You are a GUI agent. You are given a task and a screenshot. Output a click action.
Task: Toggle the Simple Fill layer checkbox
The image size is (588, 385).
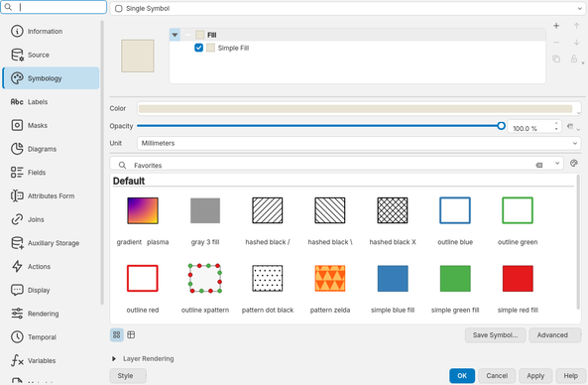point(198,48)
